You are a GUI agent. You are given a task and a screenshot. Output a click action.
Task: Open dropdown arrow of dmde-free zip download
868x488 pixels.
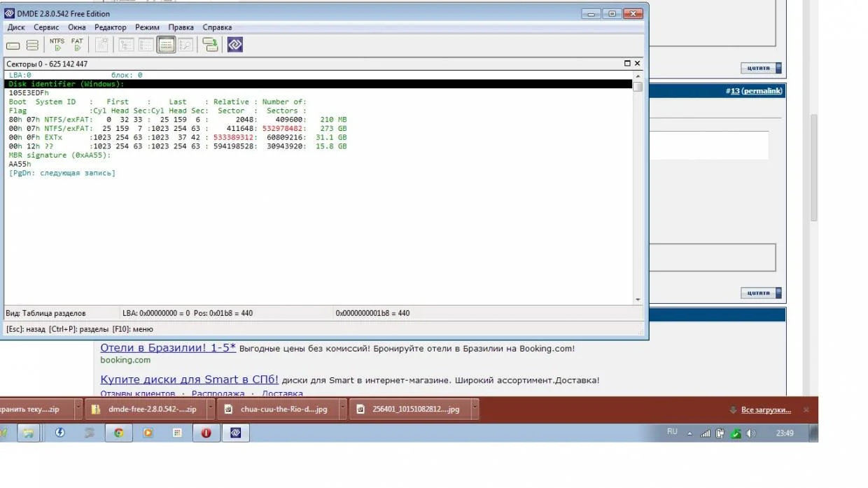pos(211,409)
